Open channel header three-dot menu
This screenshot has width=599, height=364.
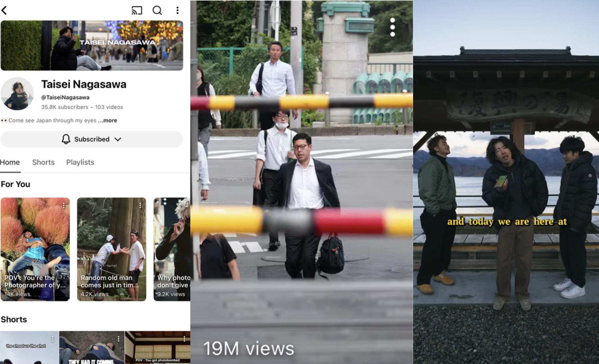click(177, 10)
